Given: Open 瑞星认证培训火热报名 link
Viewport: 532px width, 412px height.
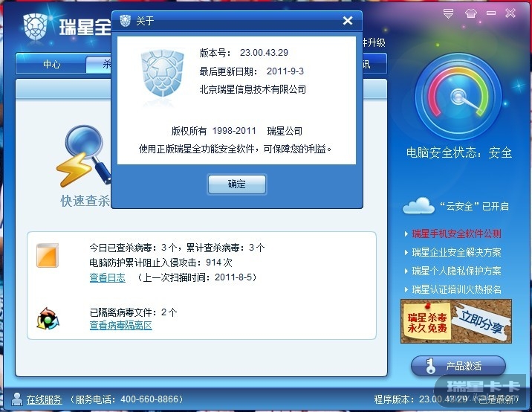Looking at the screenshot, I should coord(456,289).
